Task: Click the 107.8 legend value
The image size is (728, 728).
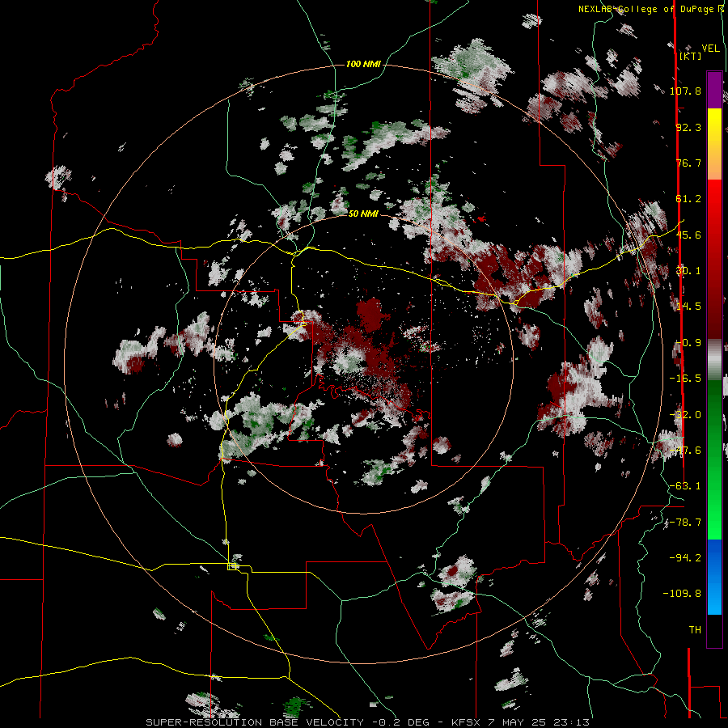Action: coord(686,91)
